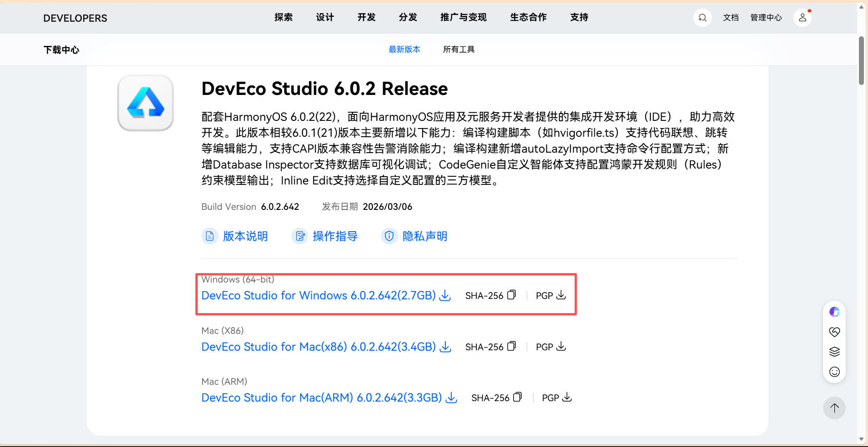Click the SHA-256 label for Mac(x86)
Screen dimensions: 868x447
coord(484,347)
